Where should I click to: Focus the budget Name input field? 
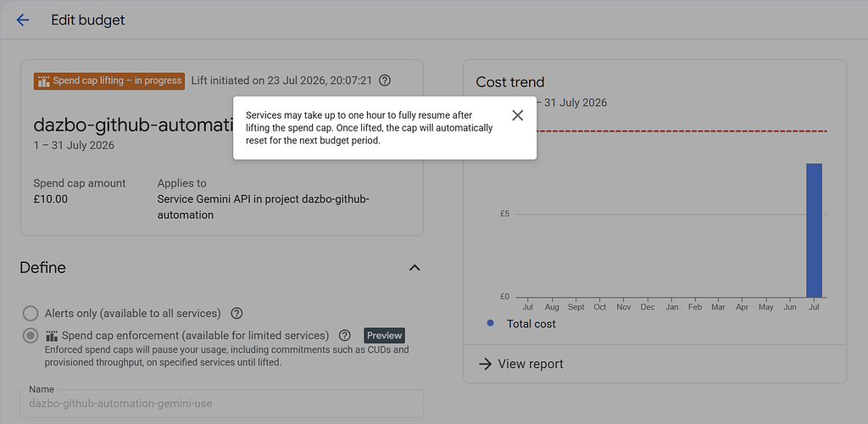(222, 404)
